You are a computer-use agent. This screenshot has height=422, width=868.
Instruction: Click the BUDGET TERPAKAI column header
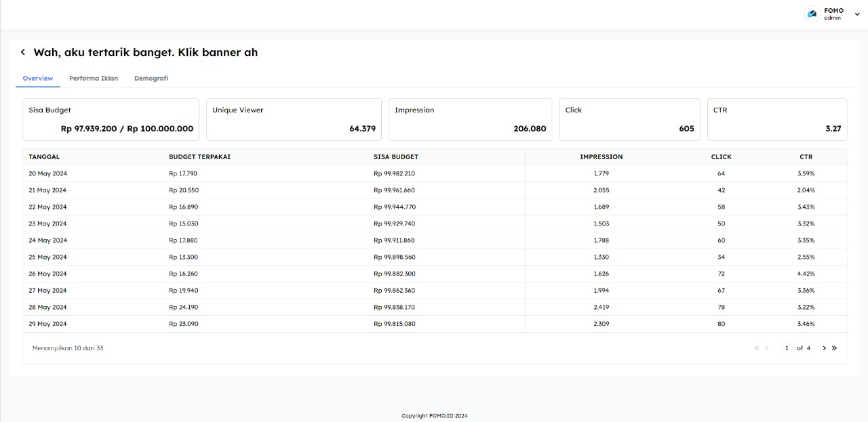(199, 157)
